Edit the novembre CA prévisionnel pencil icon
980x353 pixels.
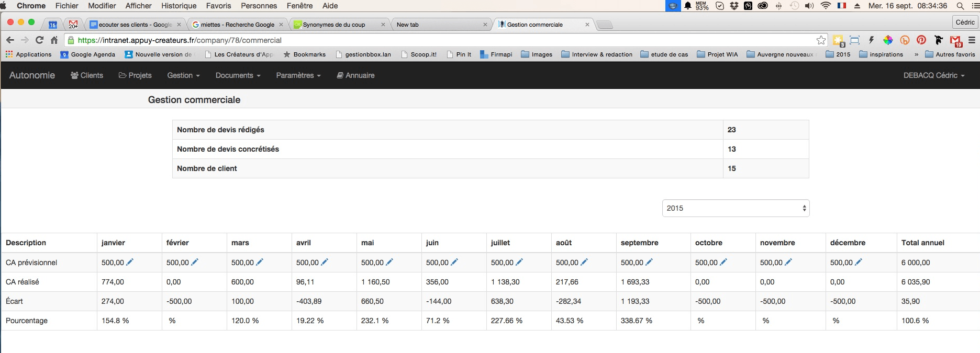(x=788, y=262)
